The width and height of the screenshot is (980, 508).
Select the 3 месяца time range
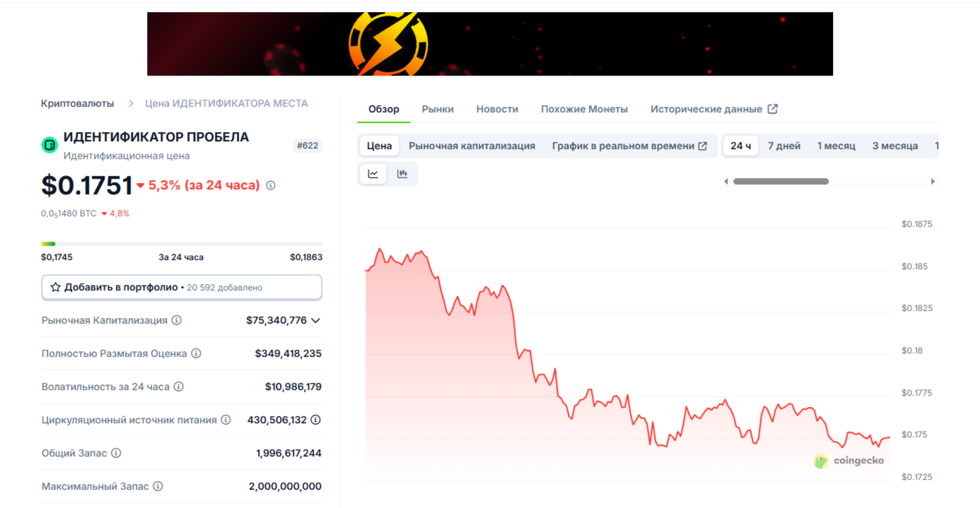pyautogui.click(x=895, y=146)
